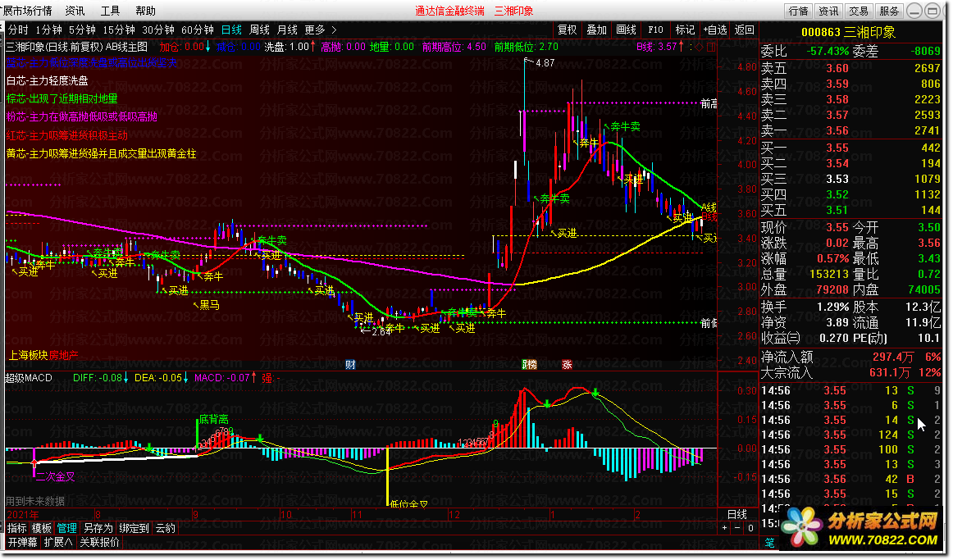Open the 工具 menu
953x560 pixels.
(x=110, y=11)
